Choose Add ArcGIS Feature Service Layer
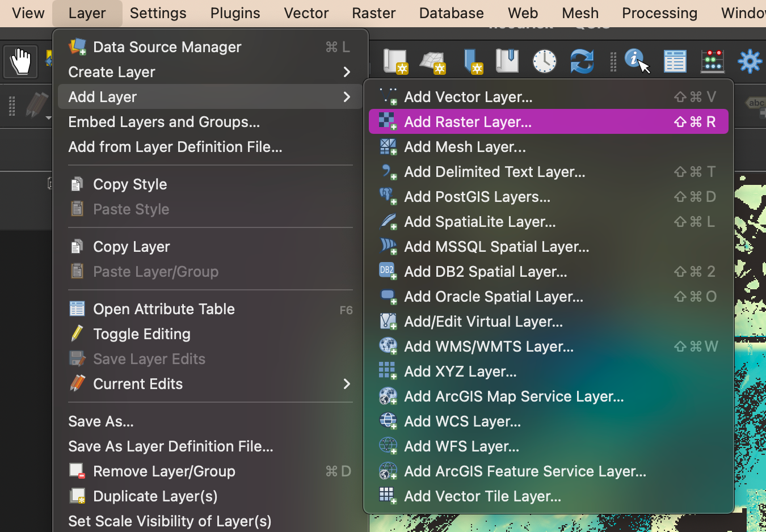Viewport: 766px width, 532px height. click(x=548, y=471)
